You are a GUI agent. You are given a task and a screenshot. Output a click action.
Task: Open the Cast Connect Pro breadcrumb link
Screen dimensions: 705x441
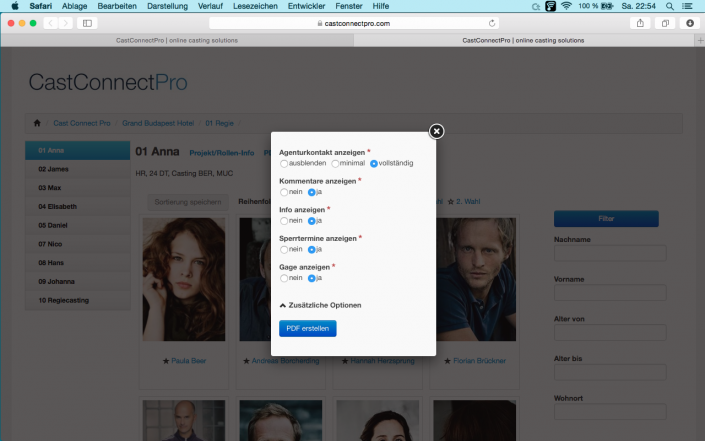point(82,123)
